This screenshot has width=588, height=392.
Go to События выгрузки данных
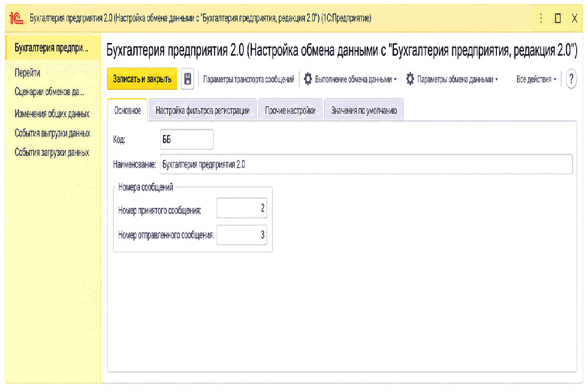[52, 133]
